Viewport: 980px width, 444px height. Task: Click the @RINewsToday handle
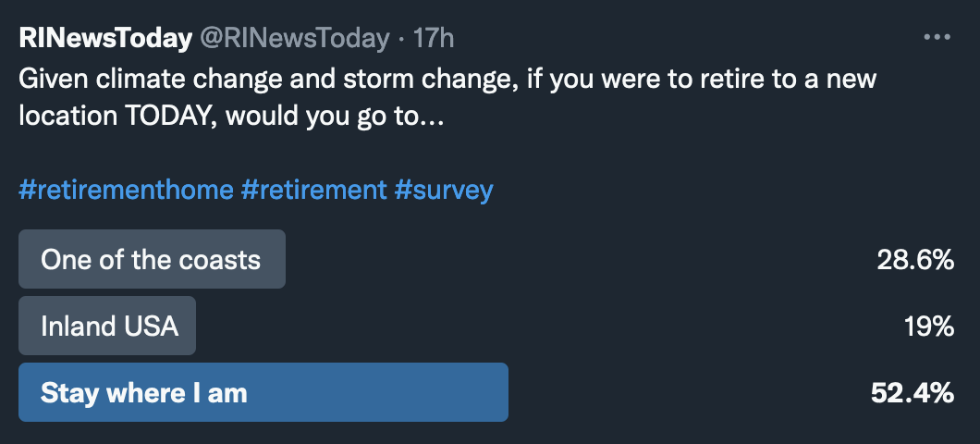[x=294, y=38]
